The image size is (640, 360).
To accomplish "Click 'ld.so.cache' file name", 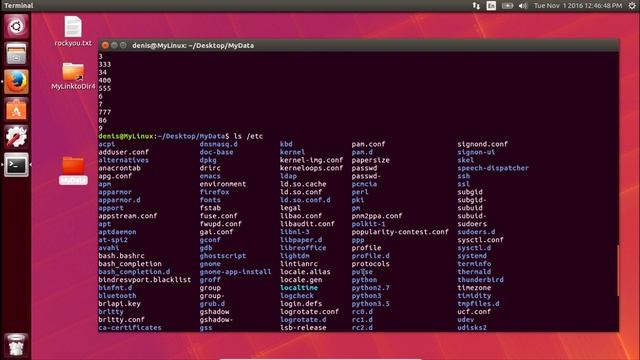I will pos(303,184).
